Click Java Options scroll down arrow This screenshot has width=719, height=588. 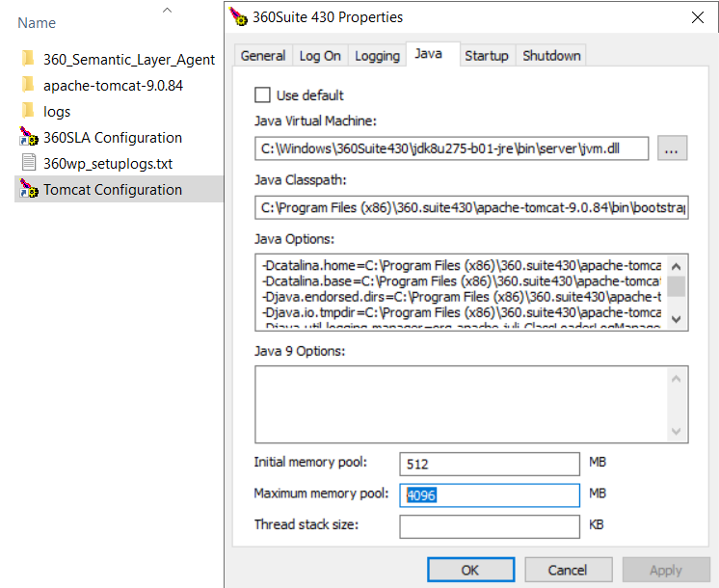[676, 319]
